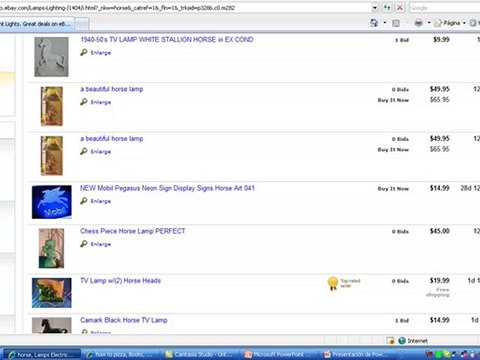This screenshot has width=480, height=360.
Task: Click the browser address bar URL
Action: click(x=185, y=7)
